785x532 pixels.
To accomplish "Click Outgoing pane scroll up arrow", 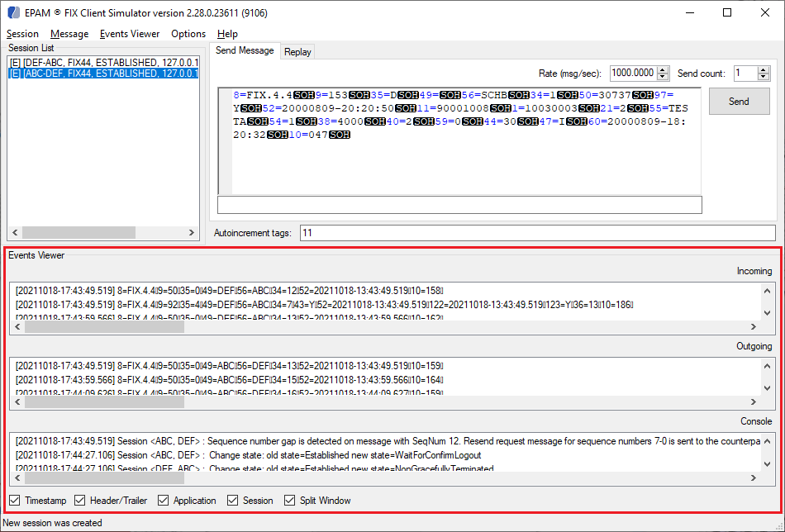I will (767, 366).
